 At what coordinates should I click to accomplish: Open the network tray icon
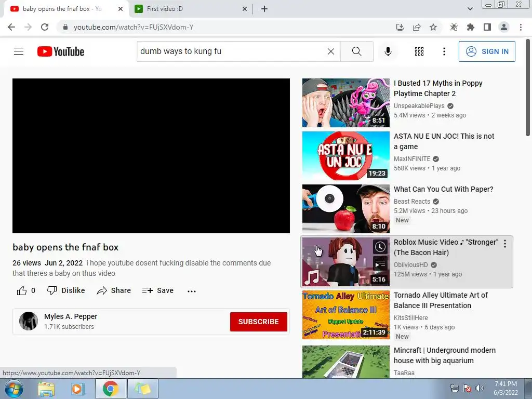454,388
